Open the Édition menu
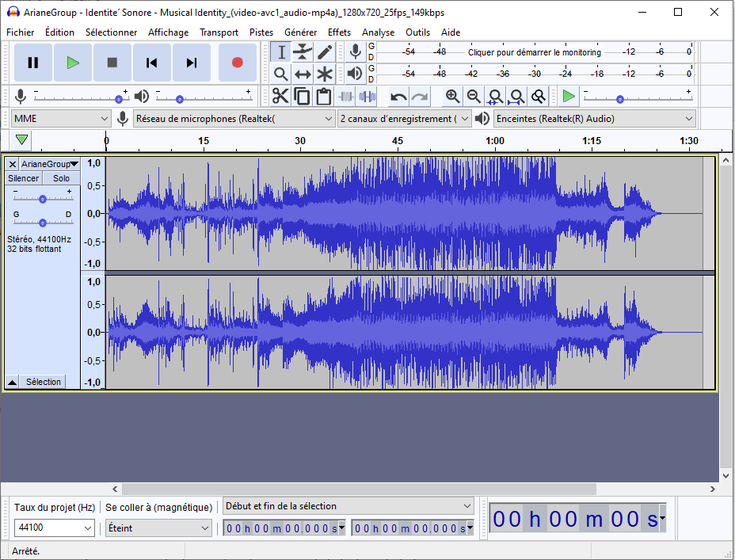Viewport: 735px width, 560px height. (x=59, y=32)
